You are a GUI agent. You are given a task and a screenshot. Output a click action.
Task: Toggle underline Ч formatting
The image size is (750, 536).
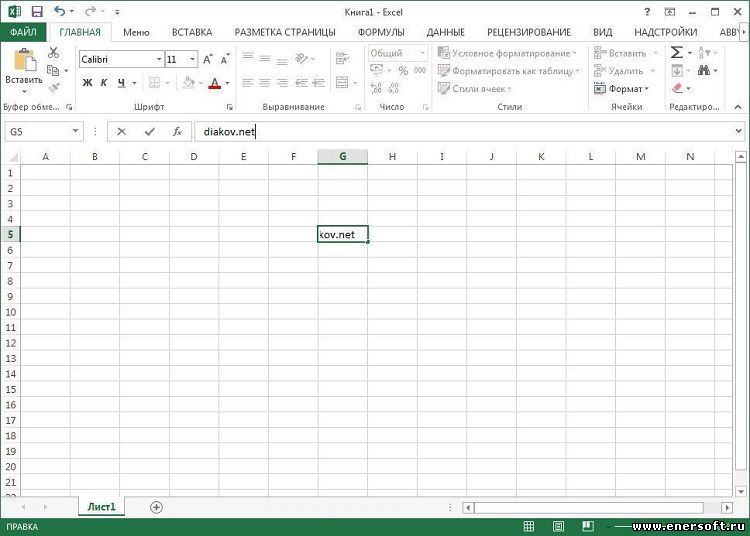(121, 83)
